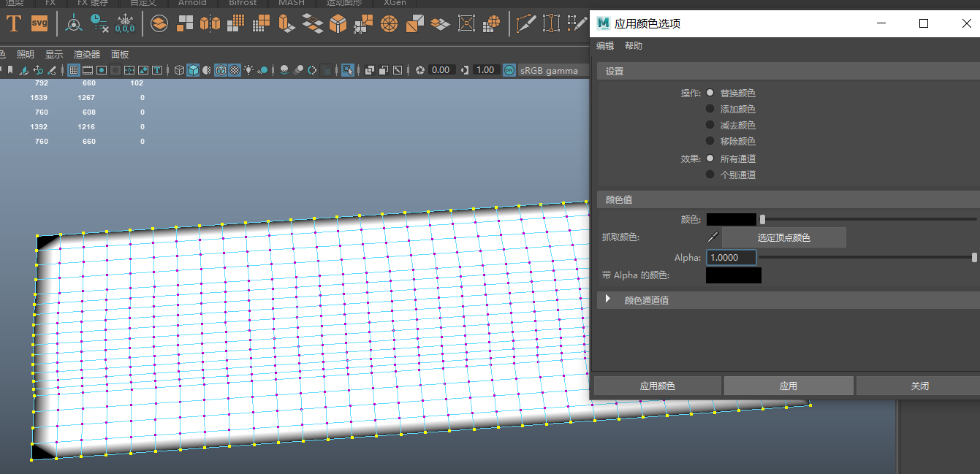980x474 pixels.
Task: Click the 1539 value in HUD
Action: pos(39,98)
